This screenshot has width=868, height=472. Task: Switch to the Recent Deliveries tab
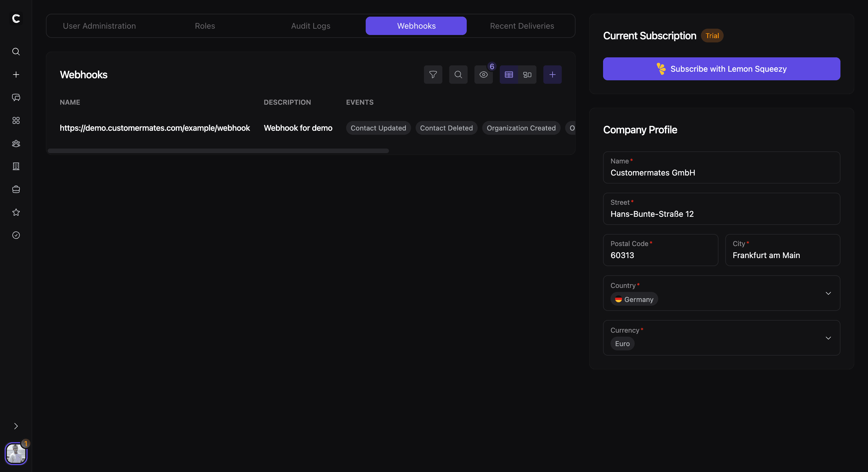point(522,26)
